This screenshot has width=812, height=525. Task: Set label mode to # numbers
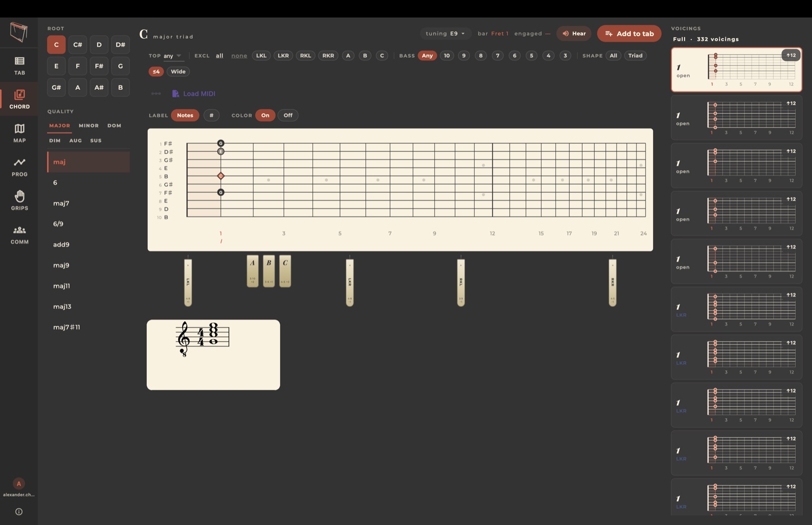[212, 115]
